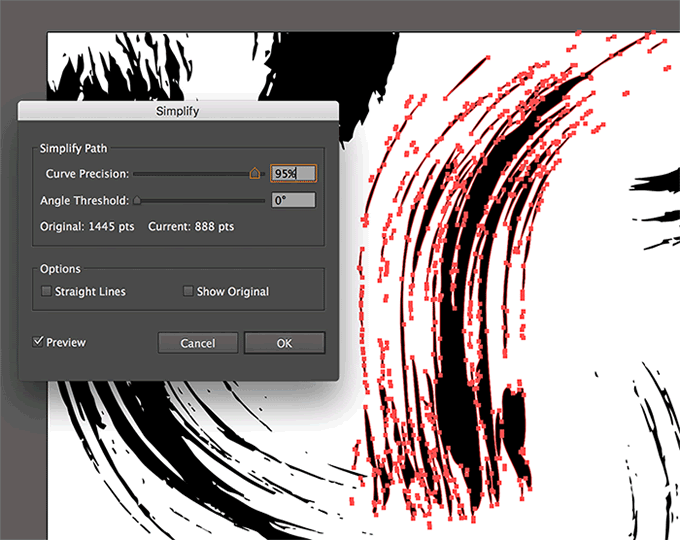Click the OK button in Simplify dialog

[284, 343]
